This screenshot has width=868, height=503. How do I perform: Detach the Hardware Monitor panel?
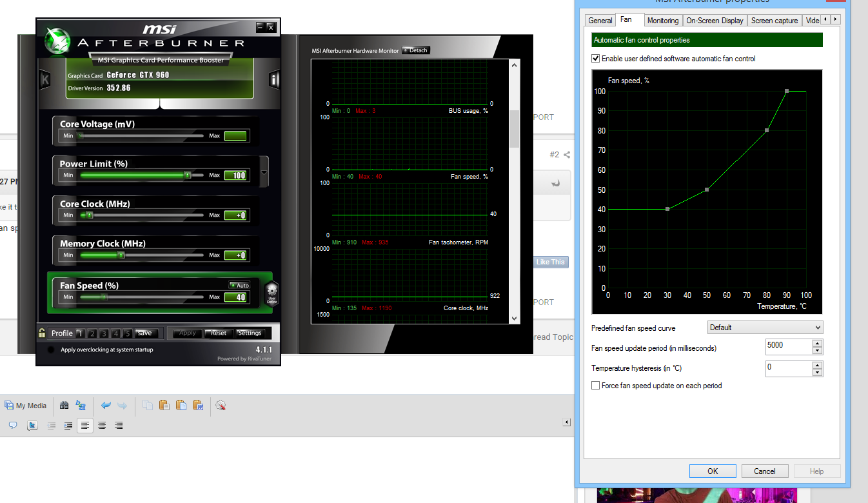415,50
